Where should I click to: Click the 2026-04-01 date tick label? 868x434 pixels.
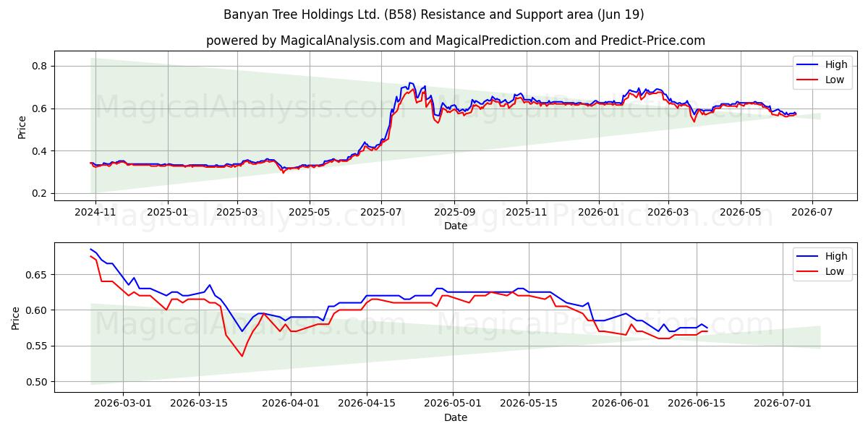point(291,405)
